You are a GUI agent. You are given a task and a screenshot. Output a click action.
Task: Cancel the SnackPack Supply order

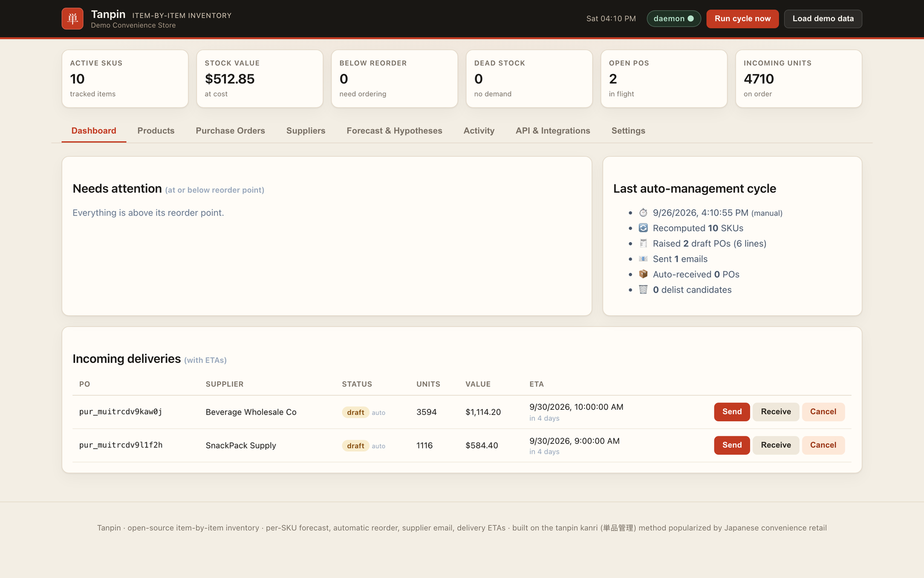click(x=823, y=445)
